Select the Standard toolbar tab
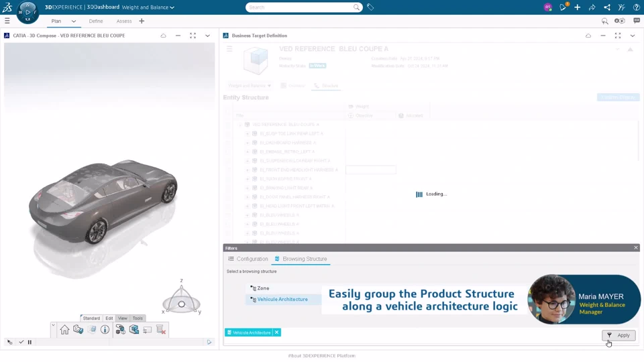This screenshot has height=362, width=644. (x=91, y=318)
